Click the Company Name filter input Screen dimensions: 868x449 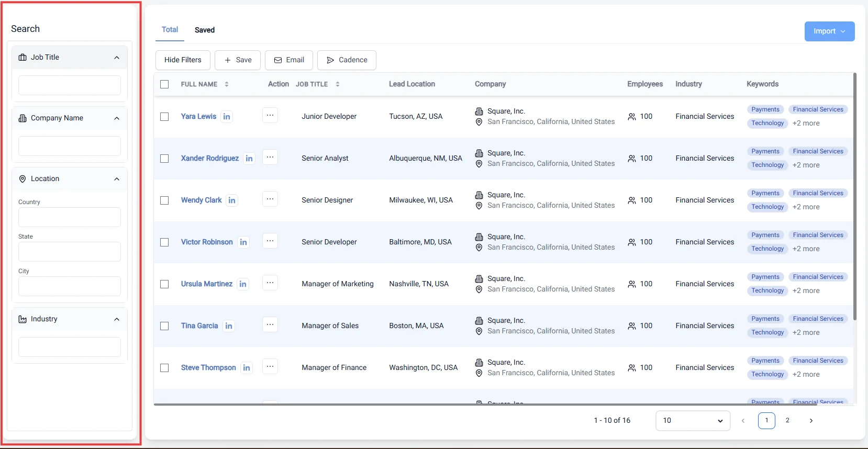pyautogui.click(x=70, y=146)
